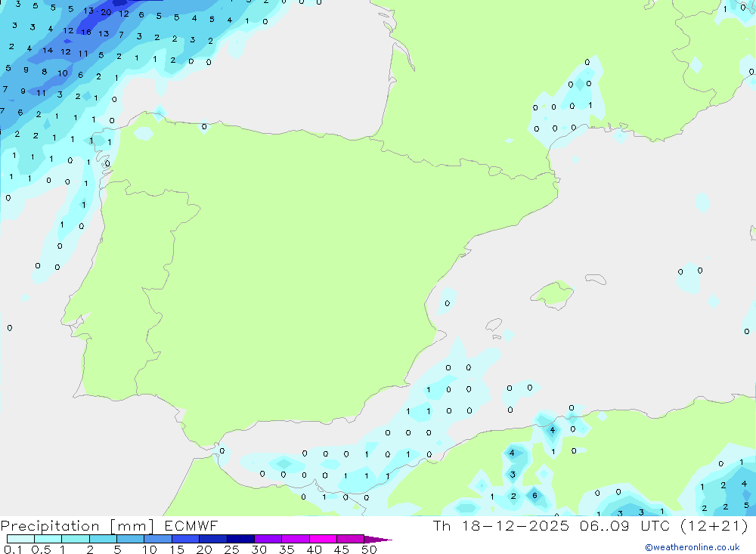Select the 5–10 mm legend color swatch
The image size is (756, 554).
[x=131, y=539]
